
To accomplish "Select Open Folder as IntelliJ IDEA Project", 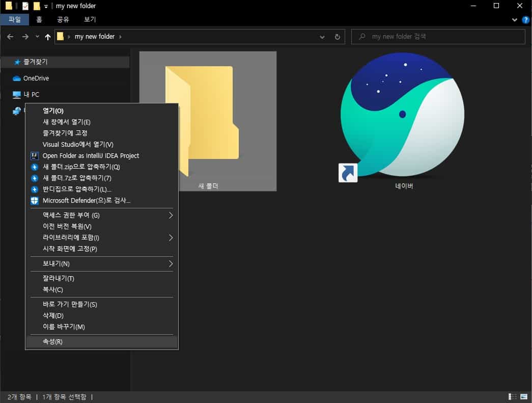I will pyautogui.click(x=91, y=156).
